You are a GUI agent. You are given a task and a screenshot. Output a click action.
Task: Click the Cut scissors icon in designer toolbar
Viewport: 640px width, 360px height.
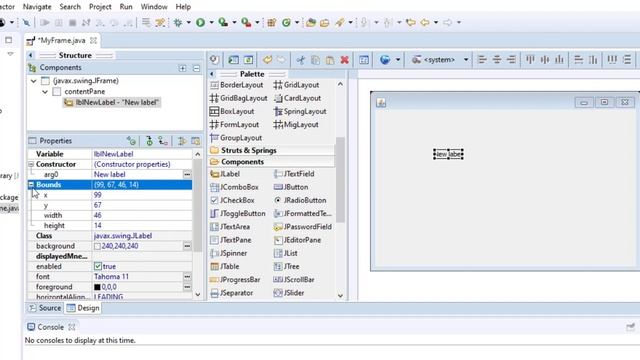point(301,60)
